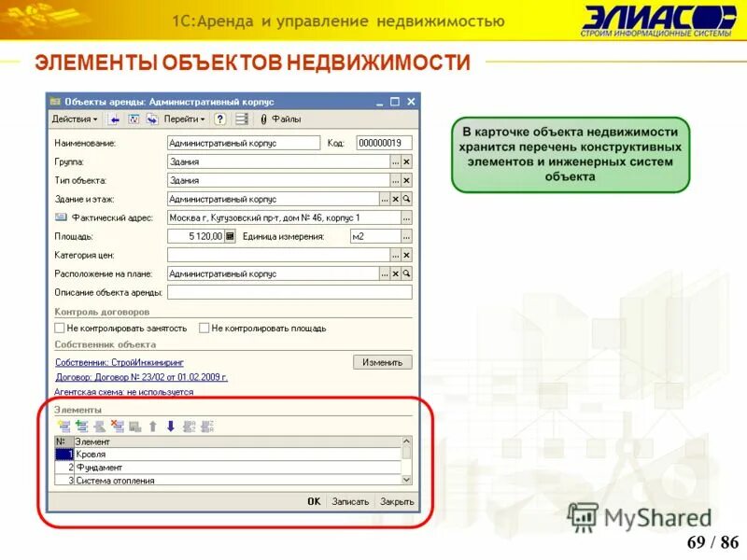This screenshot has height=560, width=747.
Task: Select the Фундамент row
Action: [x=228, y=468]
